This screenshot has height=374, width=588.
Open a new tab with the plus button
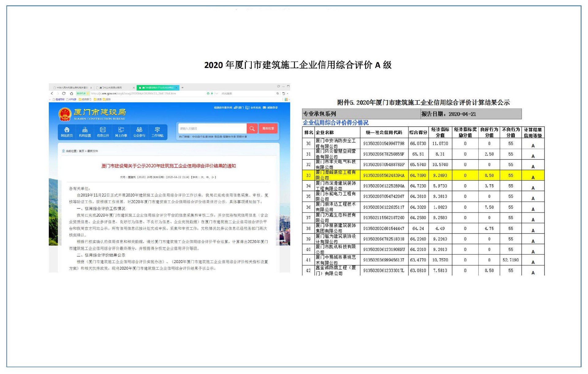point(183,88)
